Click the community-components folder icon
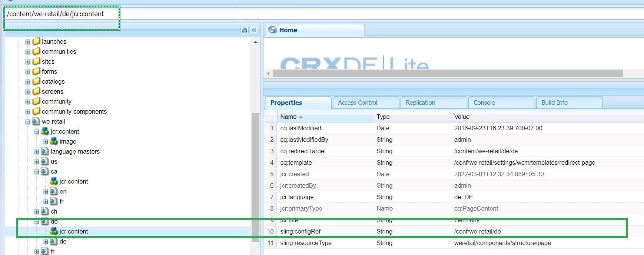The image size is (644, 255). (36, 111)
